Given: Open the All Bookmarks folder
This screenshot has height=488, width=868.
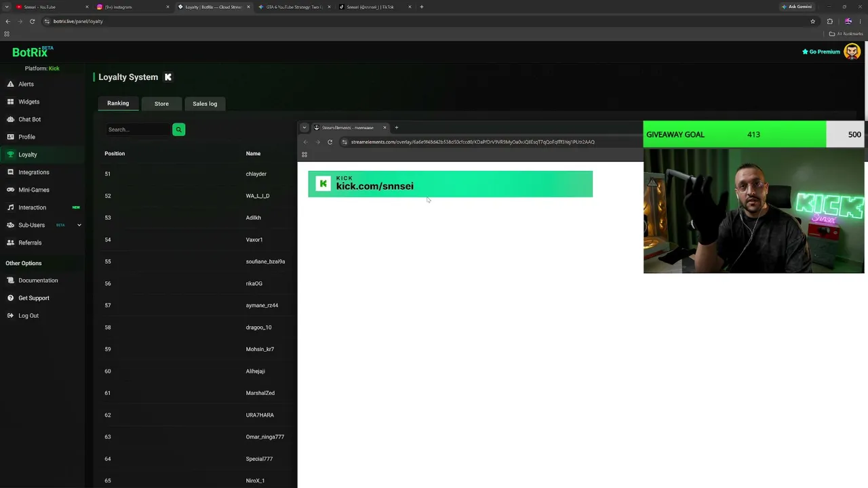Looking at the screenshot, I should 846,34.
